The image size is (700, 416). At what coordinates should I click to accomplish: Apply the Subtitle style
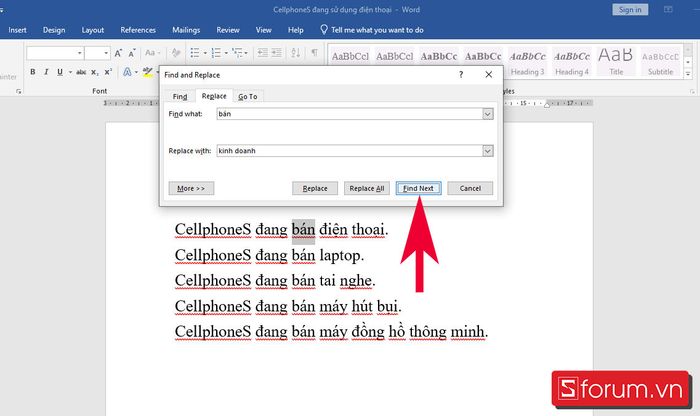[x=660, y=62]
